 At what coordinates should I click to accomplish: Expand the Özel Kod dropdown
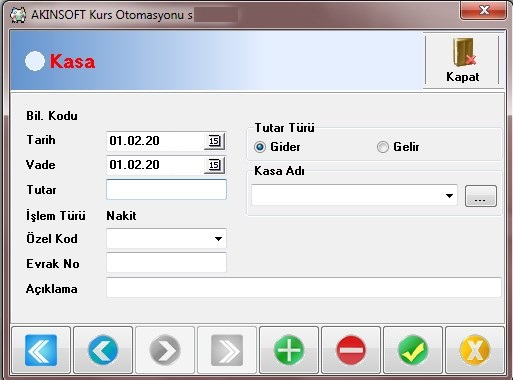(218, 239)
